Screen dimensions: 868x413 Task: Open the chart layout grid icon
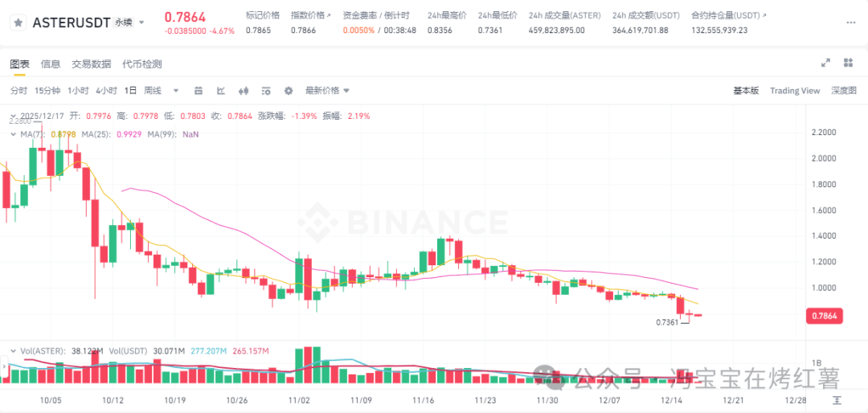tap(847, 63)
